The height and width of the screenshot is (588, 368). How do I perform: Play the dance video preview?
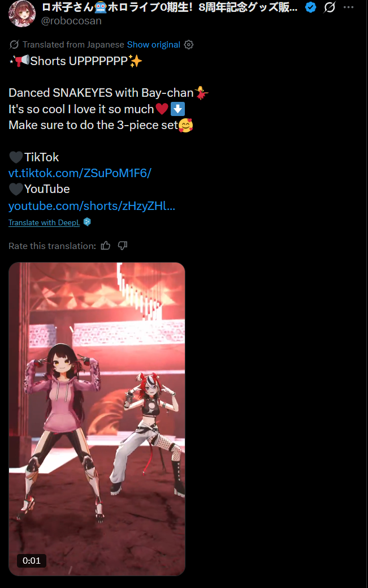click(x=97, y=419)
